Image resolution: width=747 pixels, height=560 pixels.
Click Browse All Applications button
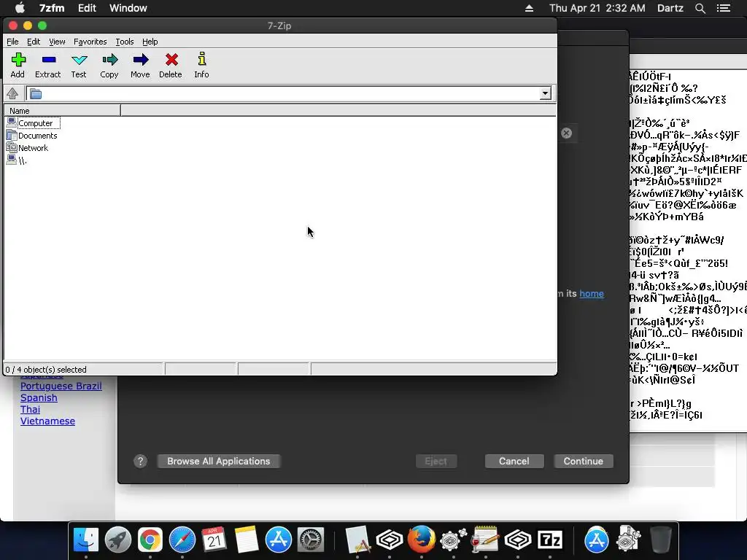pyautogui.click(x=219, y=461)
